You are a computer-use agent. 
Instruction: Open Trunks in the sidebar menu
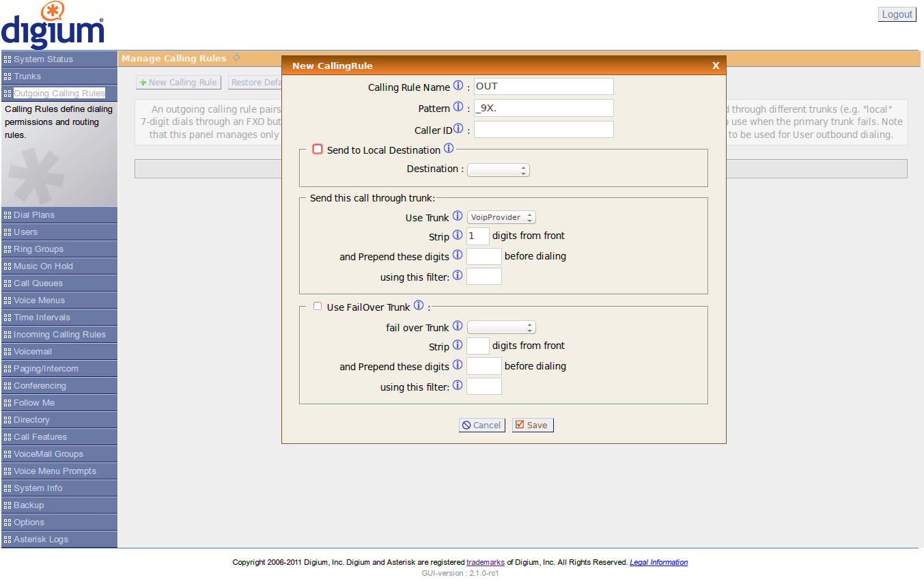pyautogui.click(x=27, y=76)
